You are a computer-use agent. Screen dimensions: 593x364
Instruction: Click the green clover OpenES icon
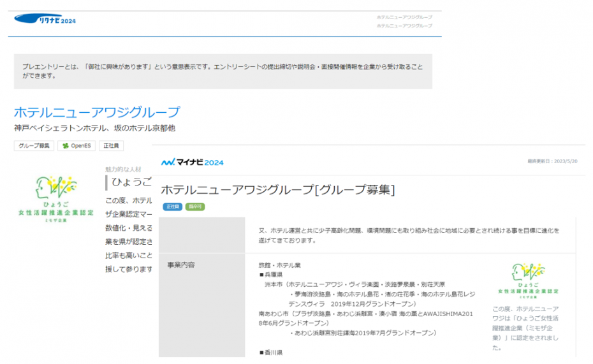pyautogui.click(x=64, y=146)
